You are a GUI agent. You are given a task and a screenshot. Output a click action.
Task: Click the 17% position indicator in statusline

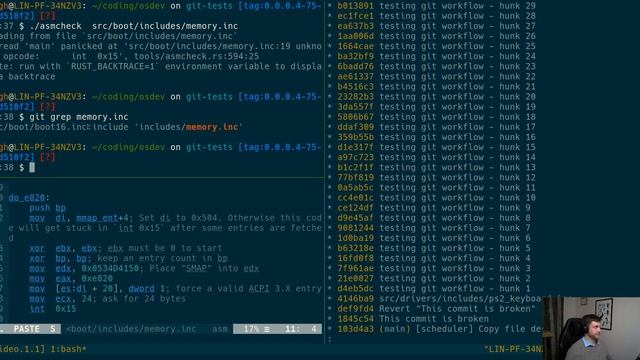[x=251, y=329]
